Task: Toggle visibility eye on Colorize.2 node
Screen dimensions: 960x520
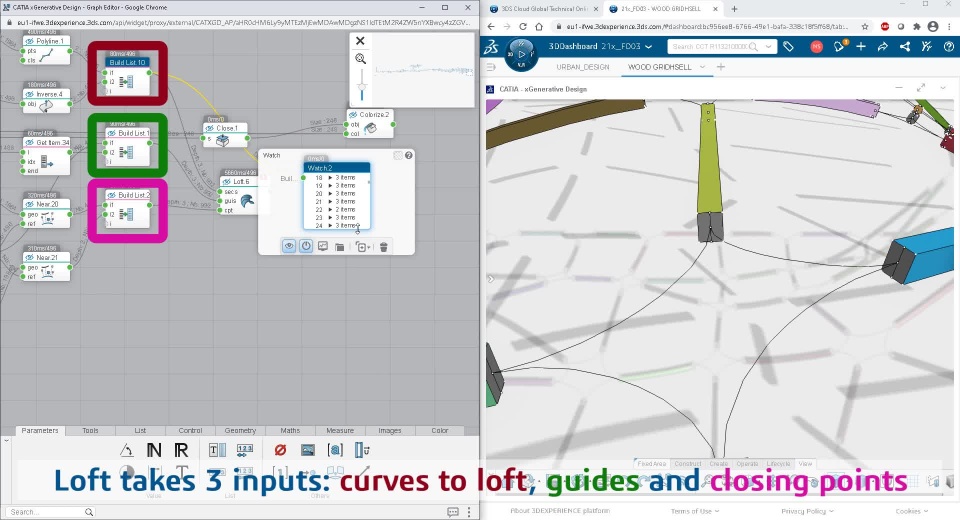Action: (x=353, y=115)
